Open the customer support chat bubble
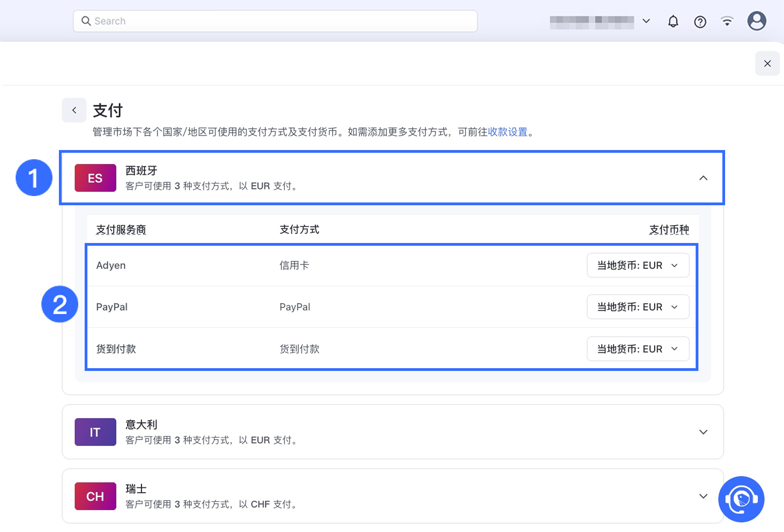The width and height of the screenshot is (784, 532). 741,499
